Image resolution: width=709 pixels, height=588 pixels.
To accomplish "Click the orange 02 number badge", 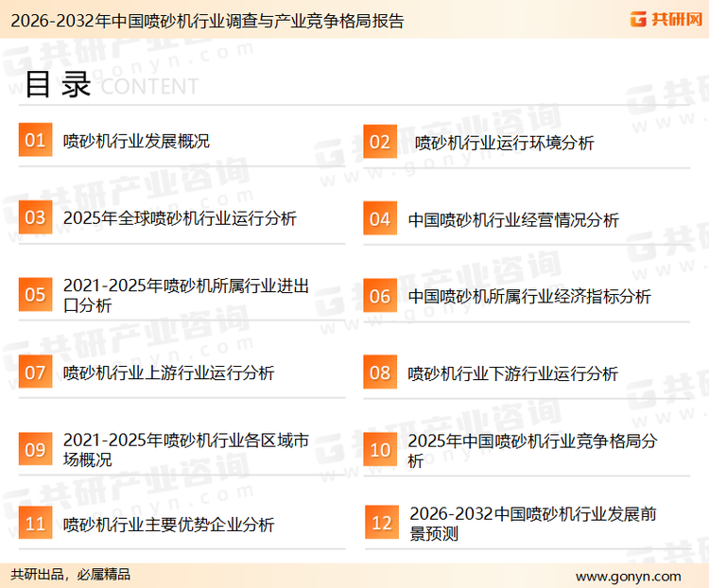I will pos(379,142).
